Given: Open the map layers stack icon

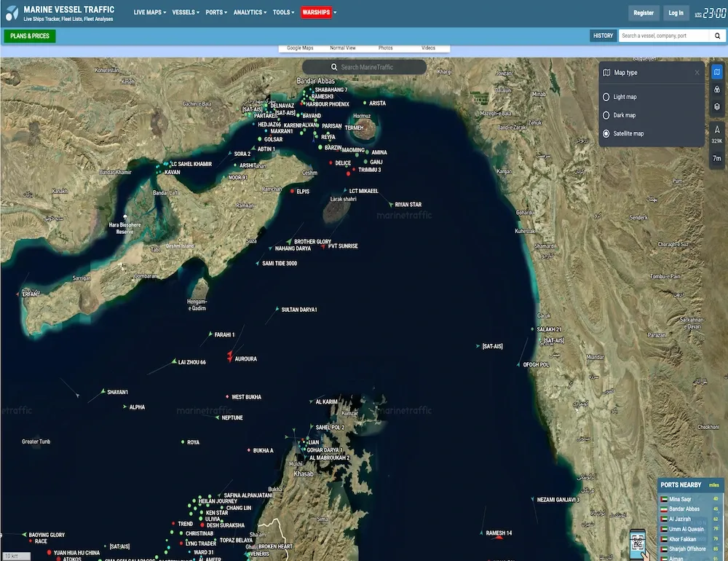Looking at the screenshot, I should click(717, 106).
